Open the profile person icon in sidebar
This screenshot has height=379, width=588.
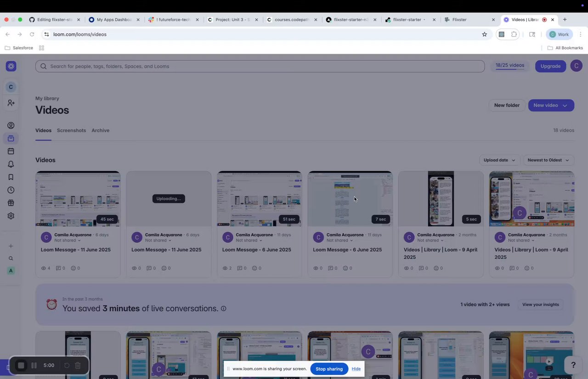11,125
